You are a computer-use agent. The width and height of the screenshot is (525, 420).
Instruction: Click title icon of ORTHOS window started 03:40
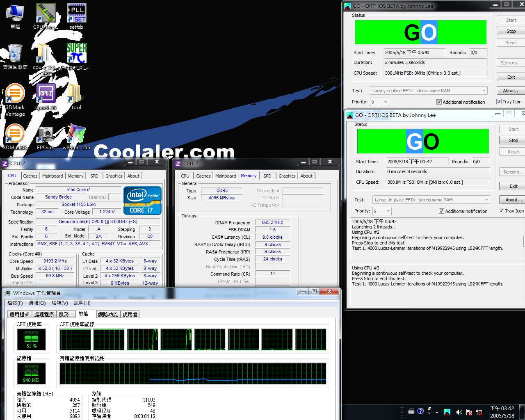point(347,6)
